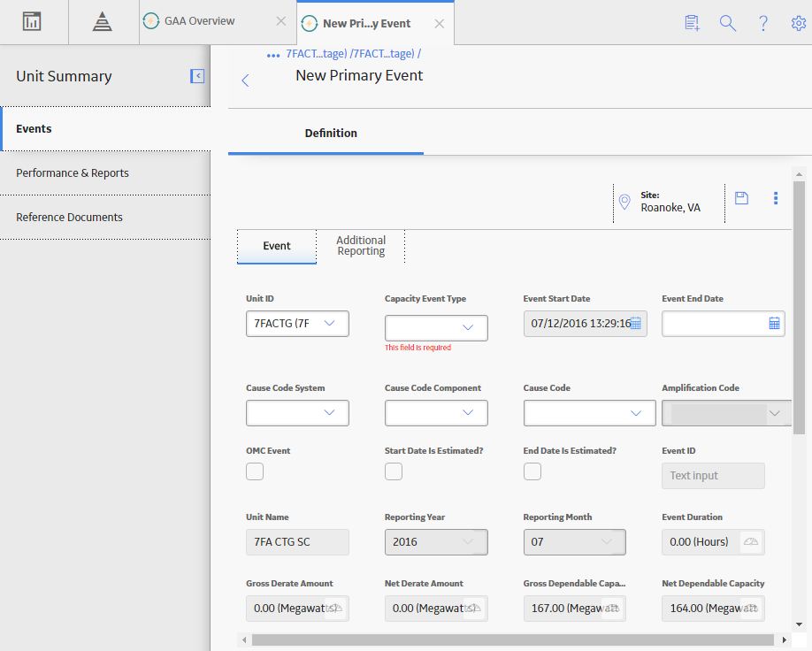Expand the breadcrumb ellipsis dots
Screen dimensions: 812x651
pos(273,56)
